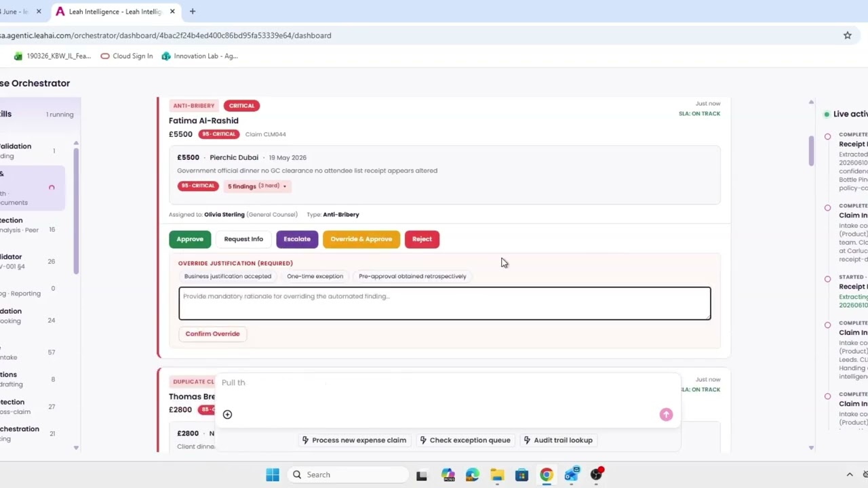Open Microsoft 365 Copilot from taskbar
The width and height of the screenshot is (868, 488).
(448, 474)
